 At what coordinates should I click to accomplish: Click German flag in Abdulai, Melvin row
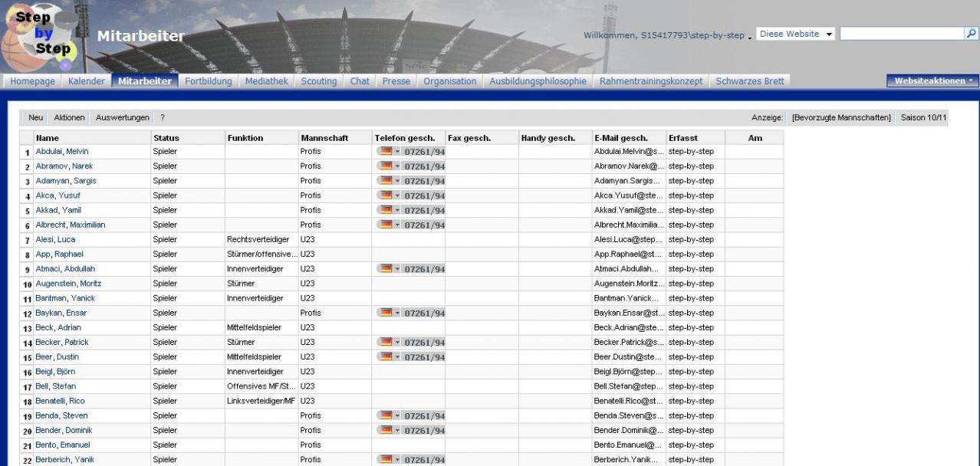(x=385, y=151)
